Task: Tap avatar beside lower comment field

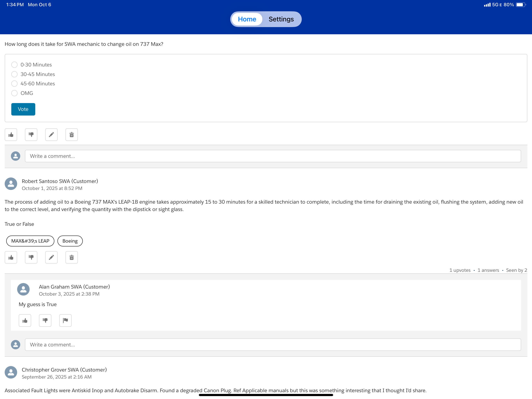Action: (16, 345)
